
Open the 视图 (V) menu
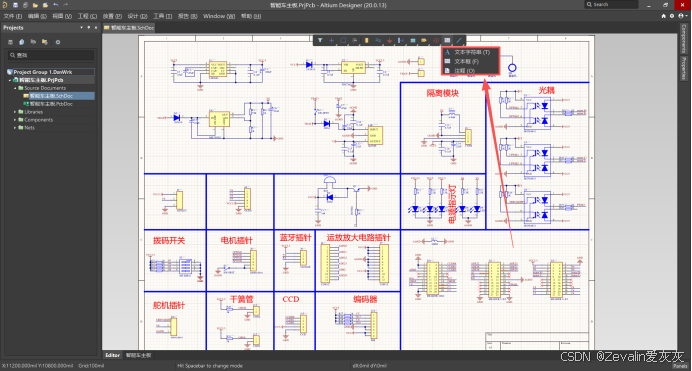(x=62, y=16)
